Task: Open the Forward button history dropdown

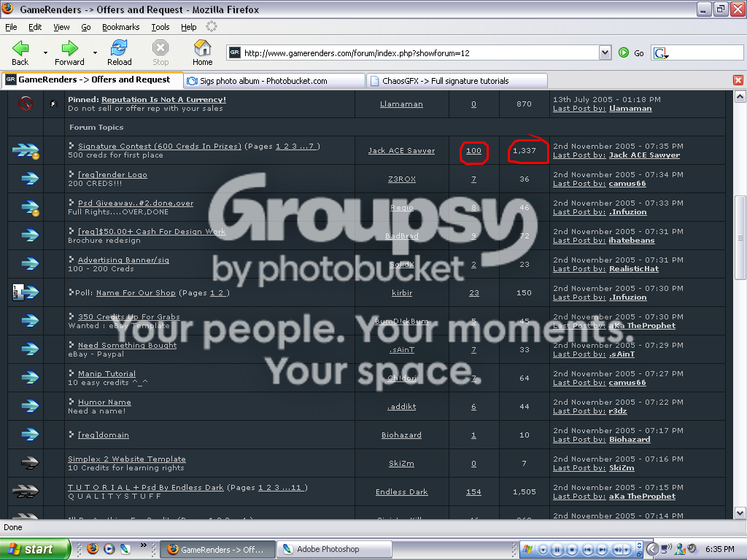Action: coord(95,52)
